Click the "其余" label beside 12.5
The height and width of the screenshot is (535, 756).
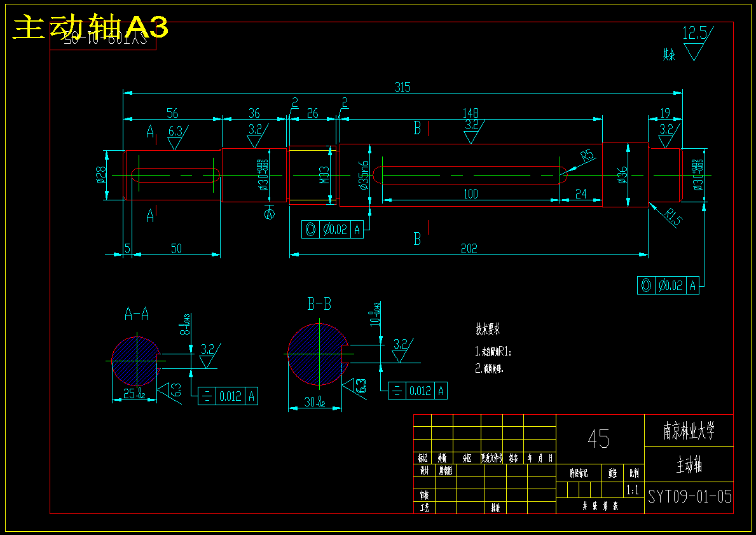[x=669, y=55]
